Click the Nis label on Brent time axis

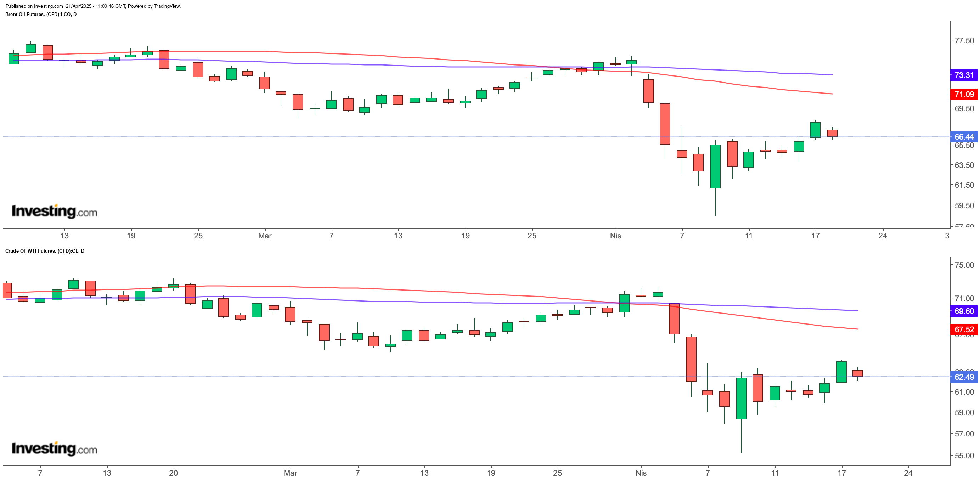(615, 236)
